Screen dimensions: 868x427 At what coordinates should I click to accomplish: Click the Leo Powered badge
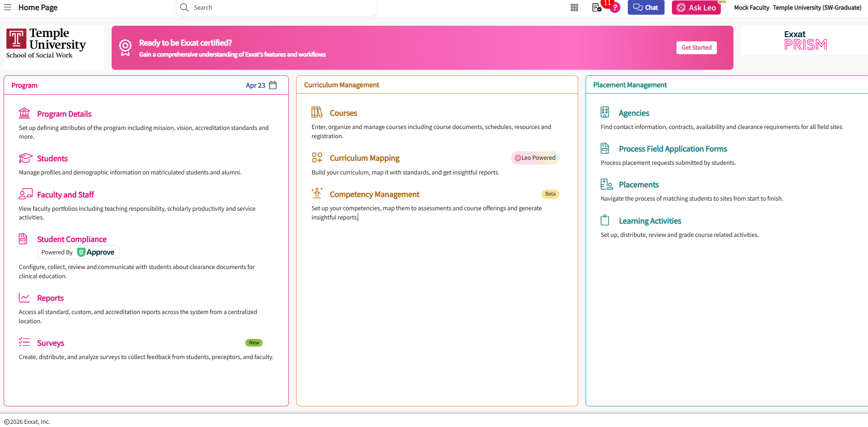pos(535,158)
